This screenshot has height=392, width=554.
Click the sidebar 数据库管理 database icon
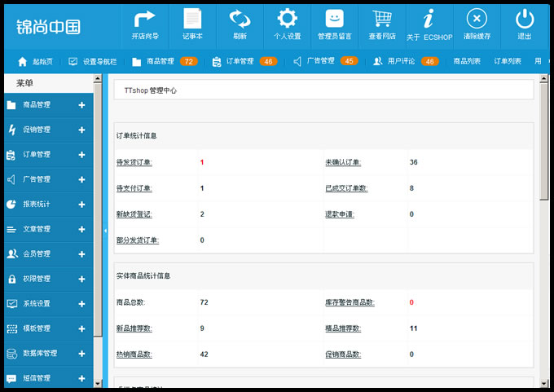click(11, 354)
